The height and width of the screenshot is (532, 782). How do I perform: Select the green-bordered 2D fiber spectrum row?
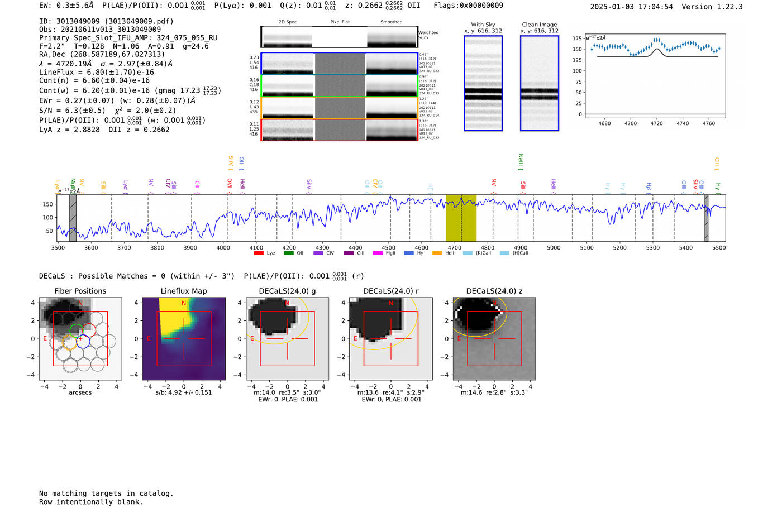tap(339, 85)
